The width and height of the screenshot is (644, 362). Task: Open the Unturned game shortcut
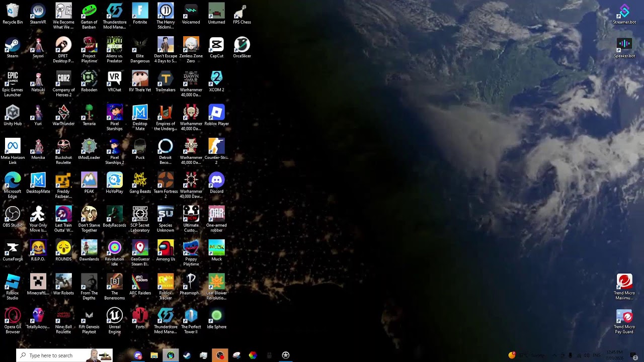tap(216, 14)
